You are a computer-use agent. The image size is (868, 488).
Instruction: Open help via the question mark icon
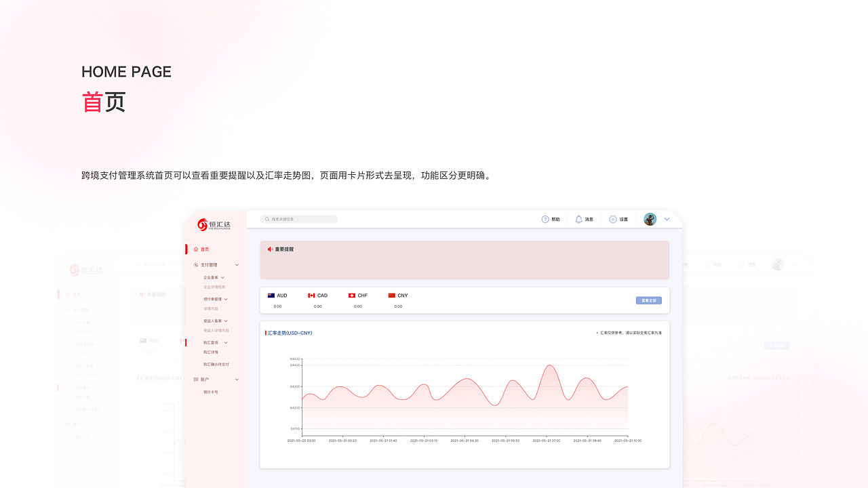coord(545,220)
